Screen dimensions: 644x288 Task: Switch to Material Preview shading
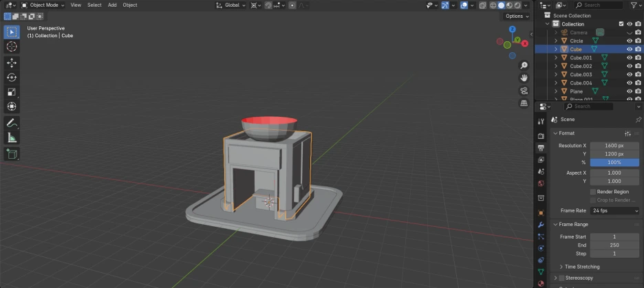point(510,5)
